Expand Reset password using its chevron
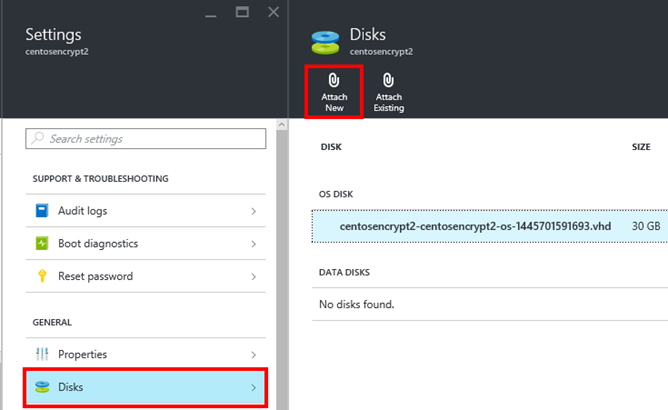The width and height of the screenshot is (668, 410). 254,276
